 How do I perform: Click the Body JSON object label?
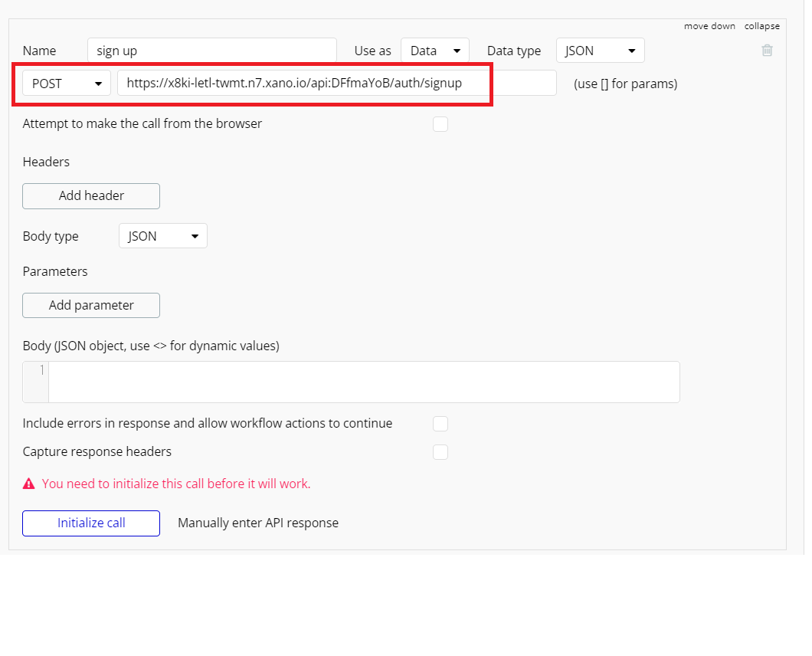pyautogui.click(x=151, y=346)
